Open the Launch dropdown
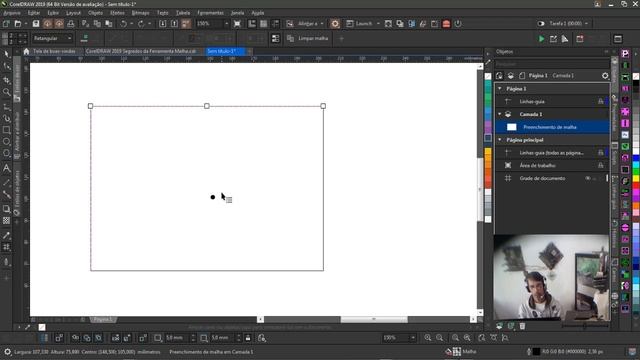The image size is (640, 360). [378, 24]
